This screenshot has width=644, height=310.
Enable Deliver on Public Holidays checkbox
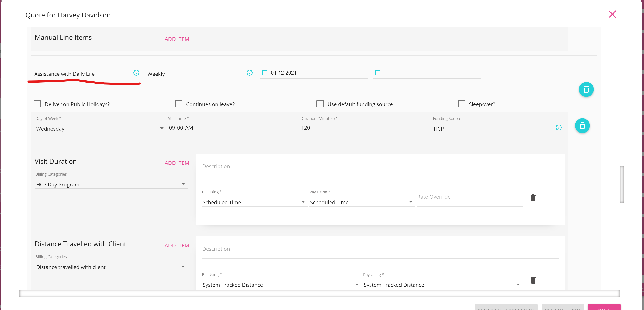tap(37, 104)
